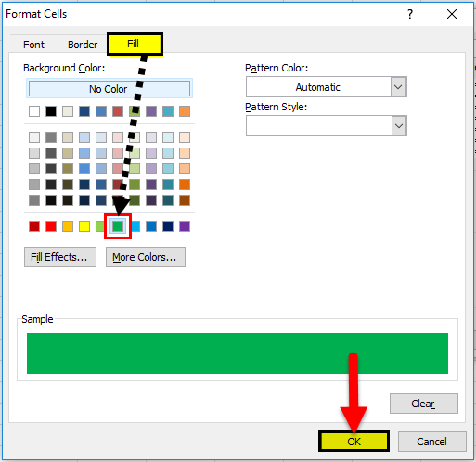
Task: Open the Fill Effects dialog
Action: (x=60, y=257)
